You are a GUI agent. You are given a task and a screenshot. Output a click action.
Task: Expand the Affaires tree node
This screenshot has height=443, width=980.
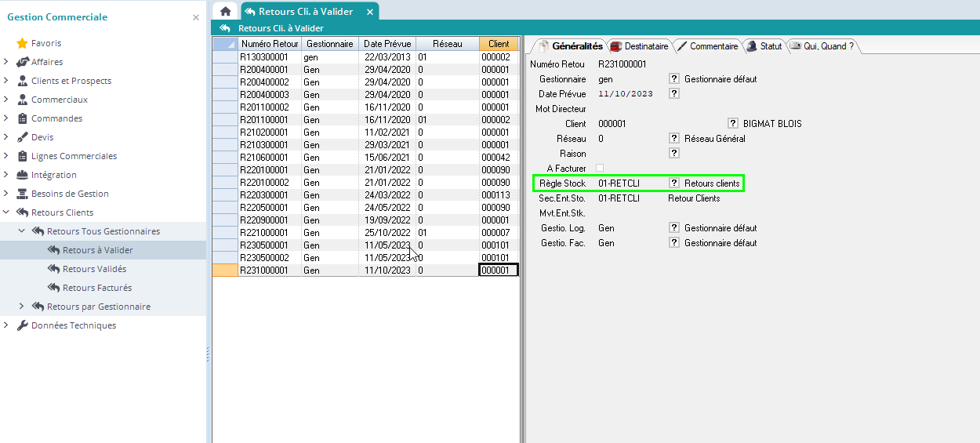[x=6, y=62]
